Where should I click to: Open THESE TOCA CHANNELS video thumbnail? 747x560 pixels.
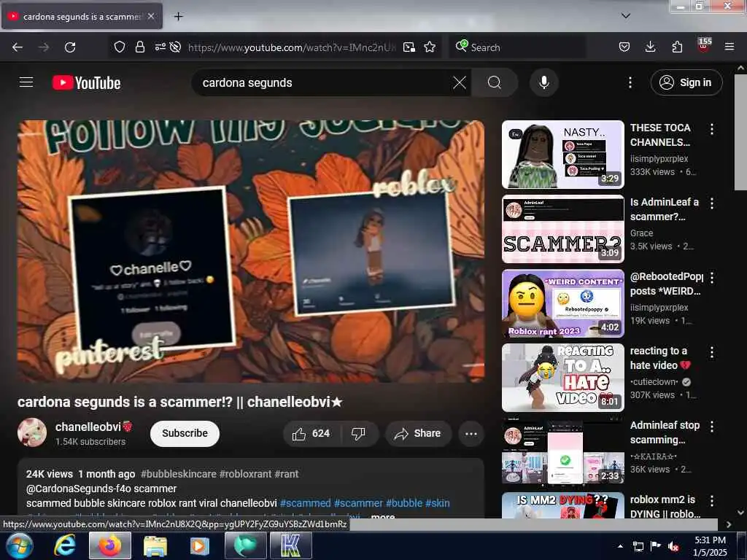pyautogui.click(x=562, y=155)
